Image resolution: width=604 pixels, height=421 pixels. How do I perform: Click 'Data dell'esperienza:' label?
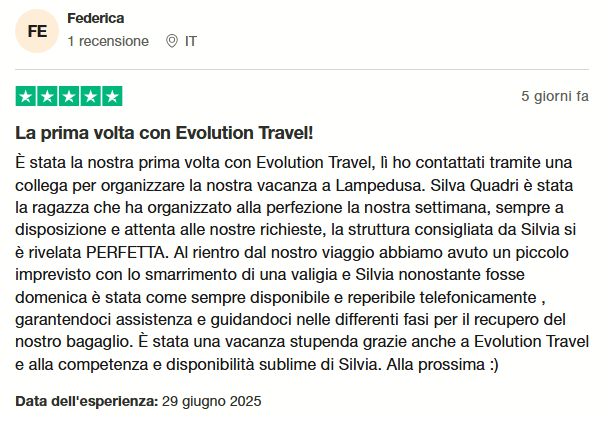(x=86, y=401)
